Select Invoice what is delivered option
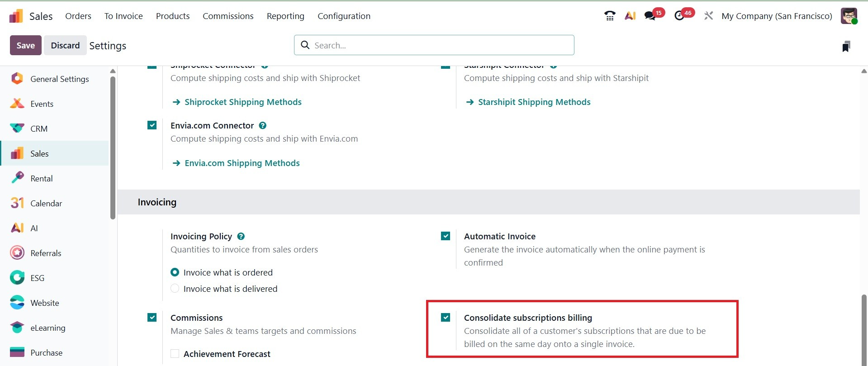The width and height of the screenshot is (868, 366). pyautogui.click(x=175, y=289)
